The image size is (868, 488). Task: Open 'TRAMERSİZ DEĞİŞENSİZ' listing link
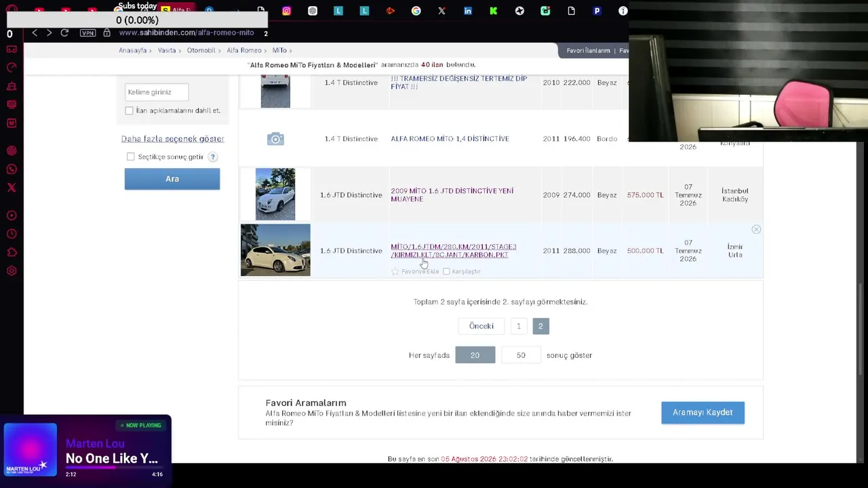click(458, 83)
